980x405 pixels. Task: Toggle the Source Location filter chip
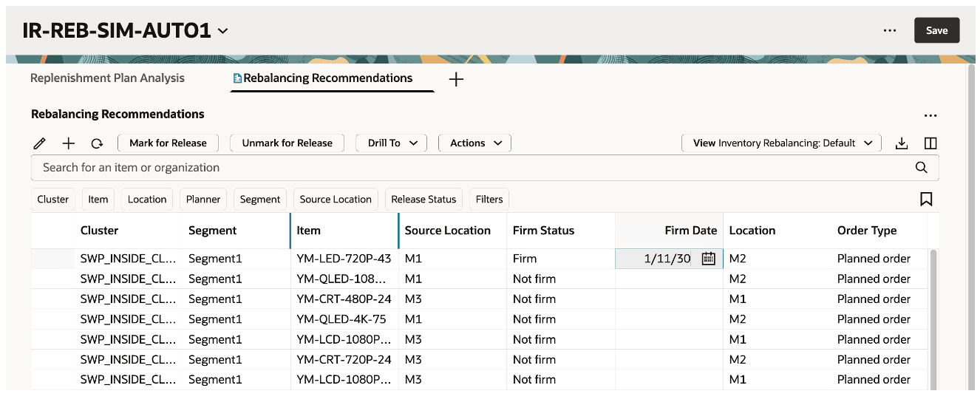336,199
